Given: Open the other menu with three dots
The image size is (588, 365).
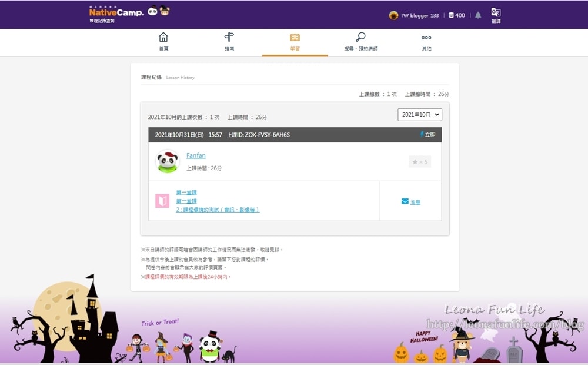Looking at the screenshot, I should click(426, 41).
